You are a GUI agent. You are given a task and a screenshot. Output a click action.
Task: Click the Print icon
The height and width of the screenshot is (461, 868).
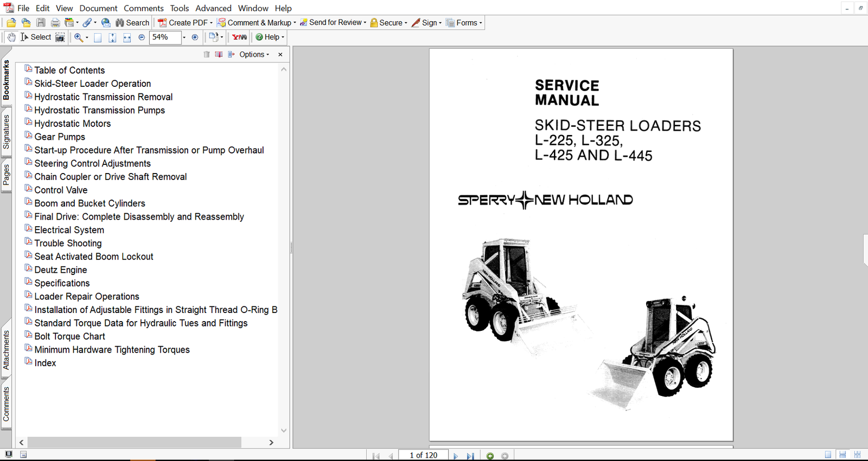coord(55,23)
